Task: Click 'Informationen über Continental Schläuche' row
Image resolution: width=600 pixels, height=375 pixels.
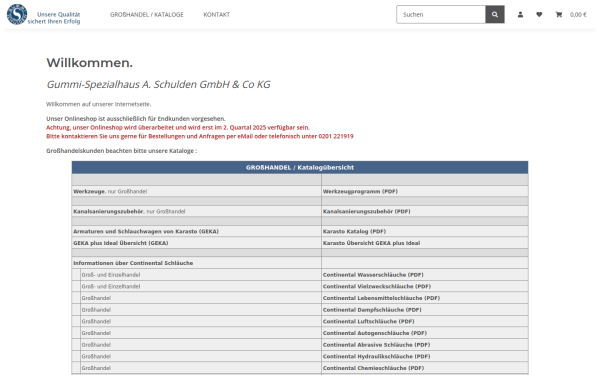Action: 196,263
